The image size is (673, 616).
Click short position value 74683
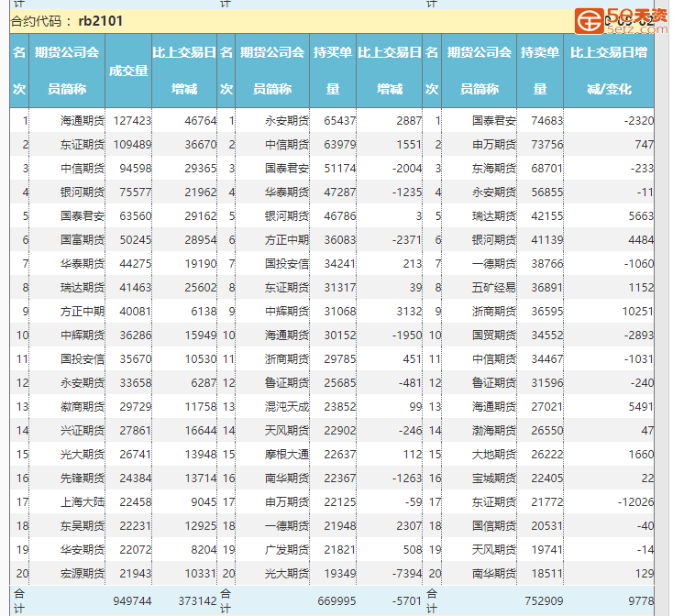pos(546,121)
